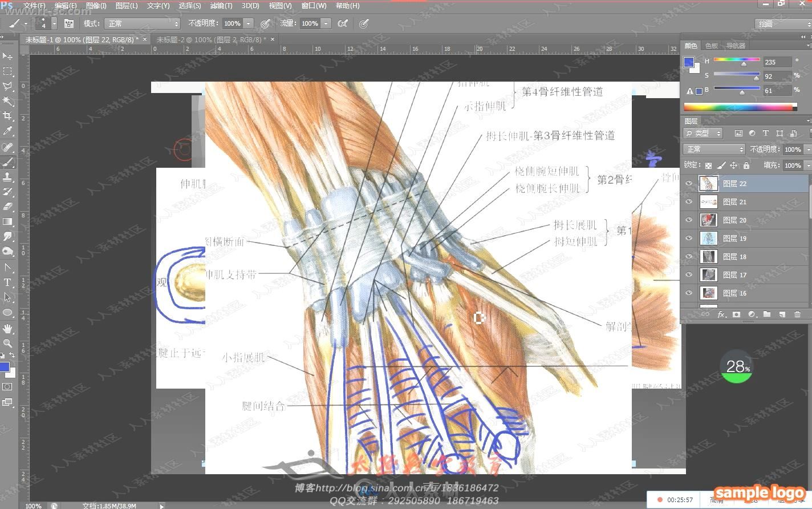The width and height of the screenshot is (812, 509).
Task: Select the Healing Brush tool
Action: click(7, 147)
